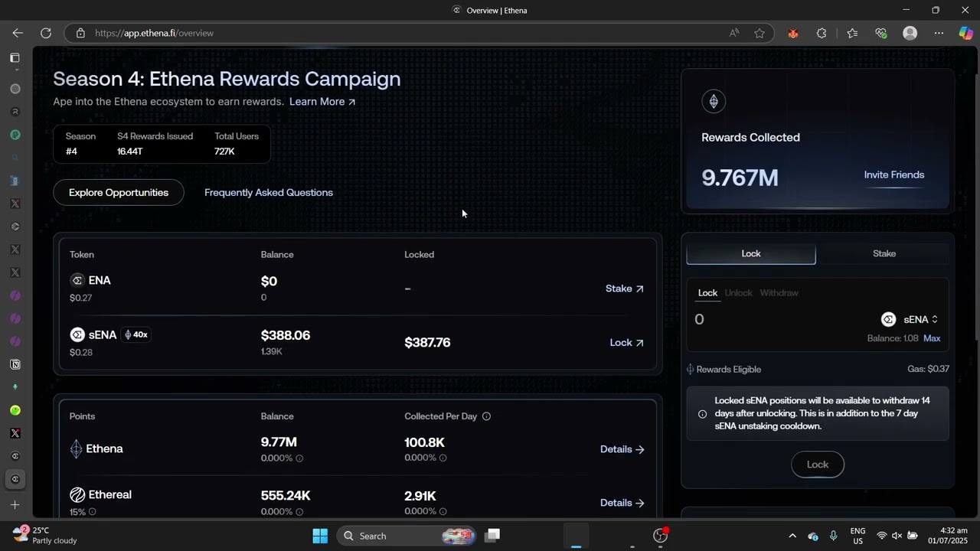Open the Learn More link
The width and height of the screenshot is (980, 551).
pyautogui.click(x=322, y=102)
